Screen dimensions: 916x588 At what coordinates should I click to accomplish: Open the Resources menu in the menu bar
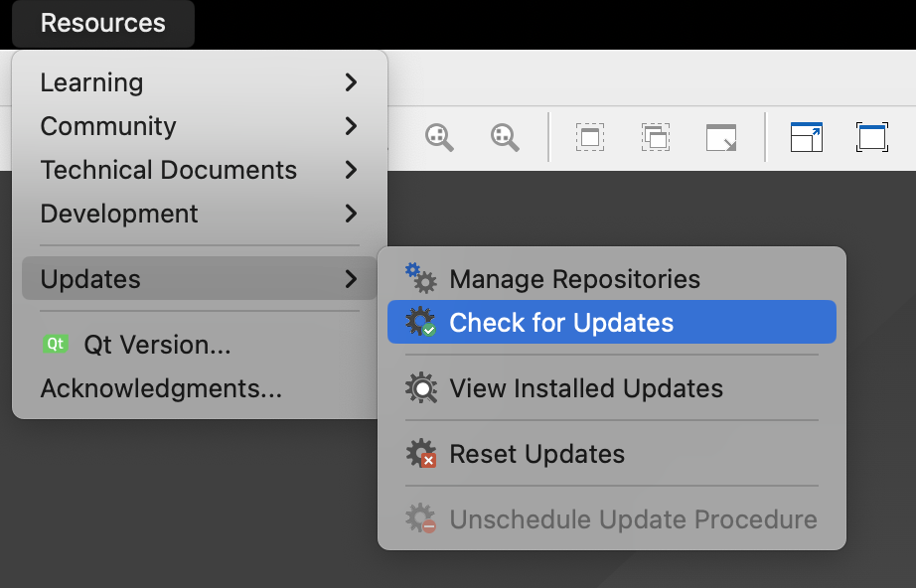(103, 24)
